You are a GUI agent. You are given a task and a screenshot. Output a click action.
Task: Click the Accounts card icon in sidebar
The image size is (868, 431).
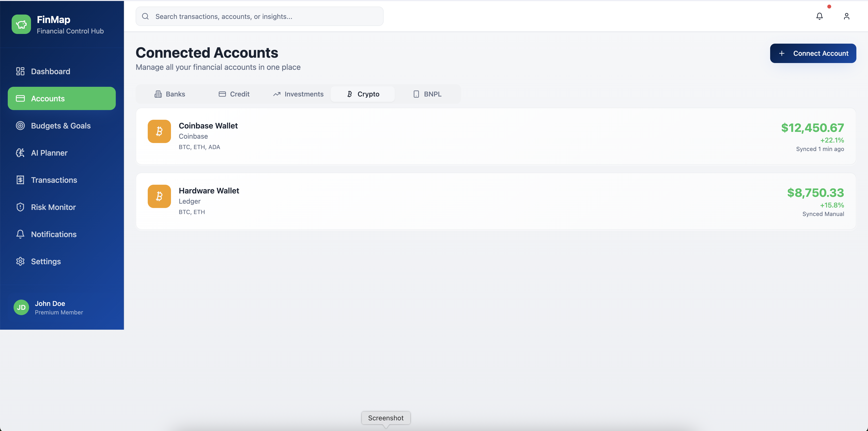click(x=20, y=98)
